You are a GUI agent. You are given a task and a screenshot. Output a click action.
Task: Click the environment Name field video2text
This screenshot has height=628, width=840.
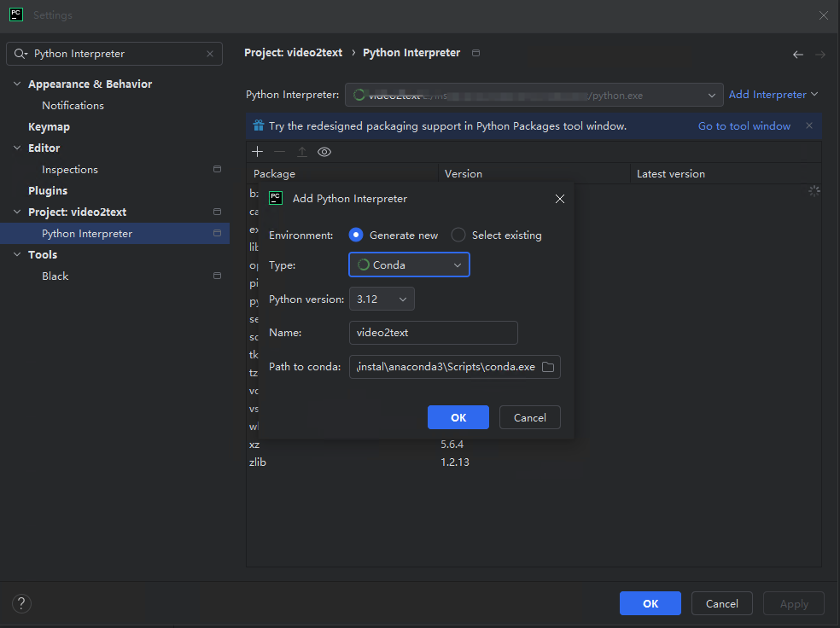point(434,333)
